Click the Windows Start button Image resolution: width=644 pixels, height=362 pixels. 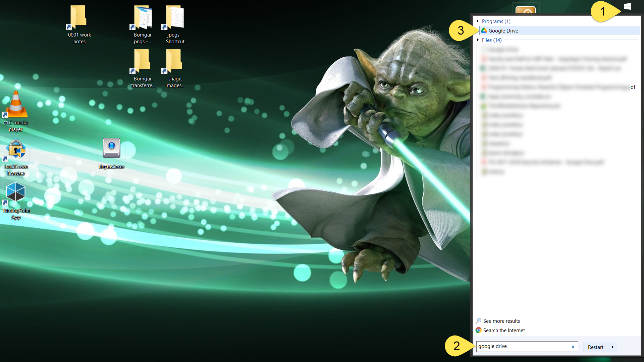[628, 6]
